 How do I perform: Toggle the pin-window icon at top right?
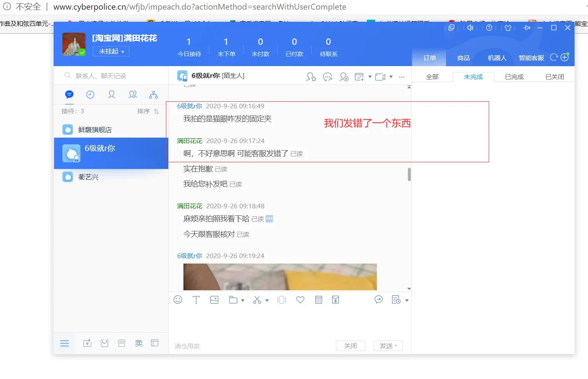point(526,27)
